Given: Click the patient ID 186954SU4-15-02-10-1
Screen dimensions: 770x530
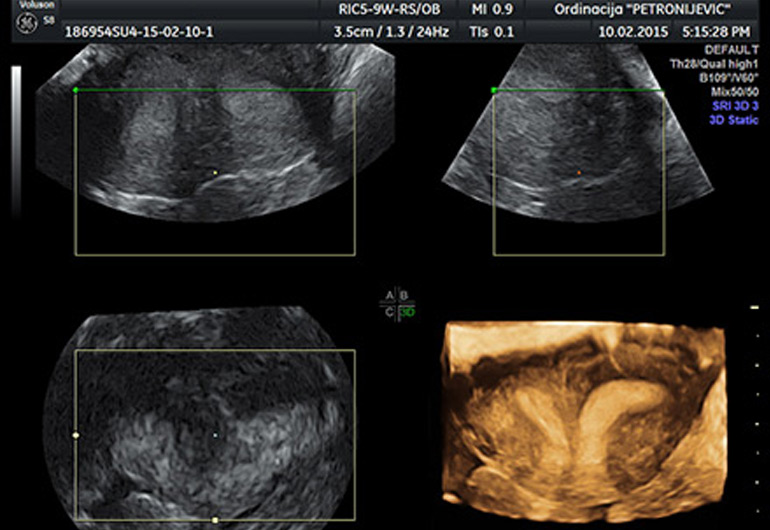Looking at the screenshot, I should coord(138,32).
